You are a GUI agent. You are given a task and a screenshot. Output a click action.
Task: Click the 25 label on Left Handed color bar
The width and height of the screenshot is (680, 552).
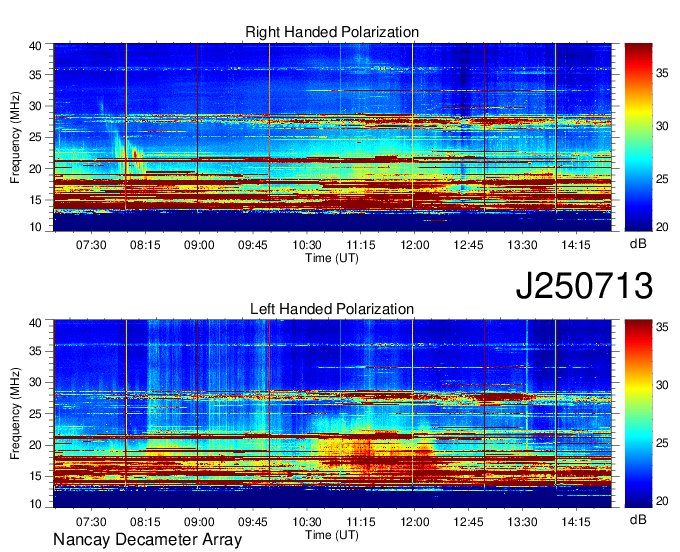coord(662,443)
